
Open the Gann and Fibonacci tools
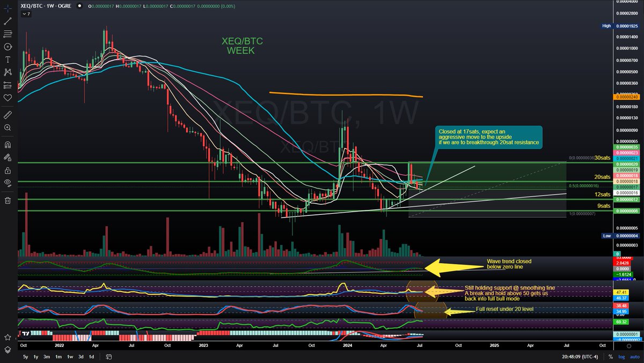pos(8,34)
